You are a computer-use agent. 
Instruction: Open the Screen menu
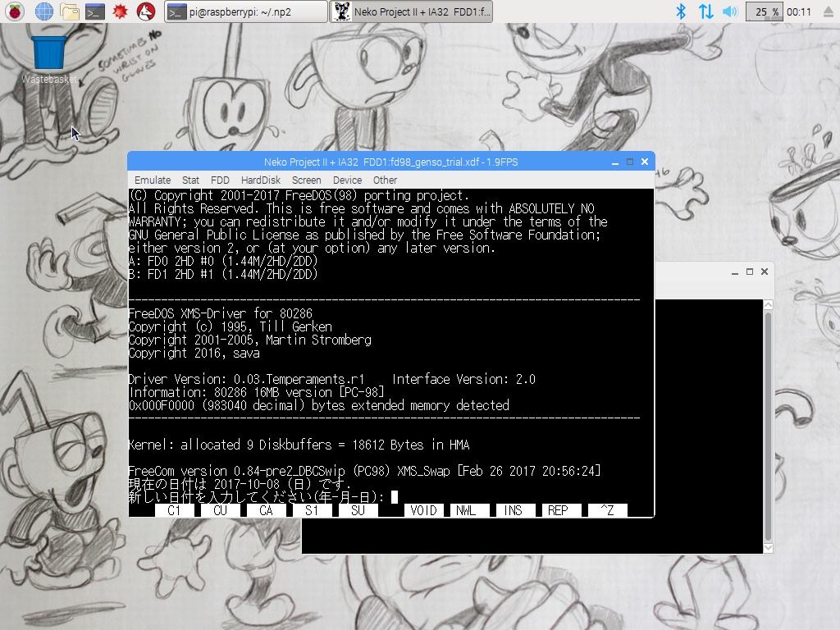[x=307, y=180]
